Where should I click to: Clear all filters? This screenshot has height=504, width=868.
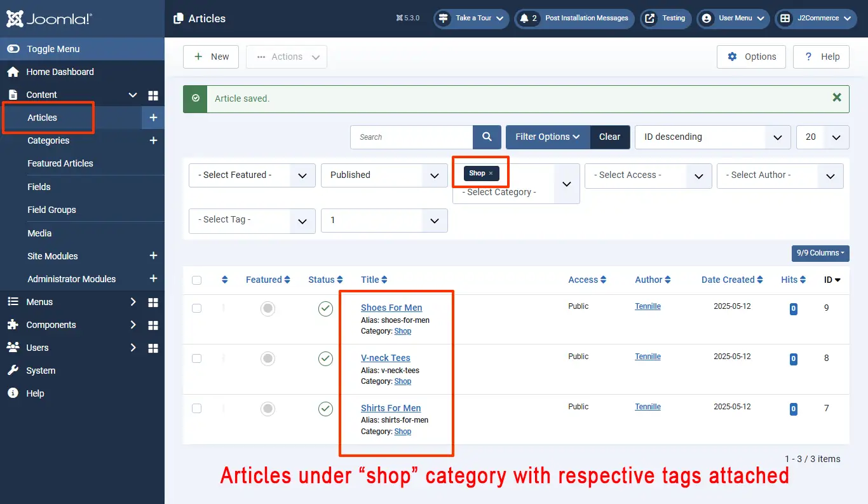pyautogui.click(x=610, y=137)
